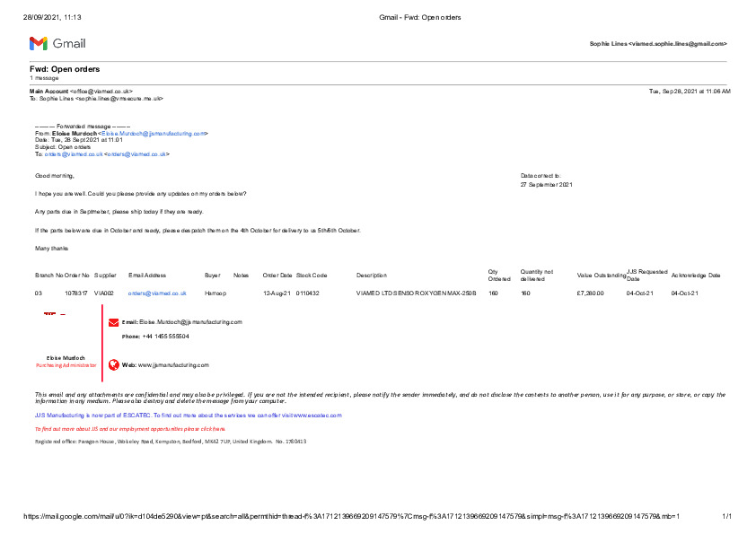The width and height of the screenshot is (756, 534).
Task: Open Eloise Murdoch's sender email address link
Action: (x=154, y=134)
